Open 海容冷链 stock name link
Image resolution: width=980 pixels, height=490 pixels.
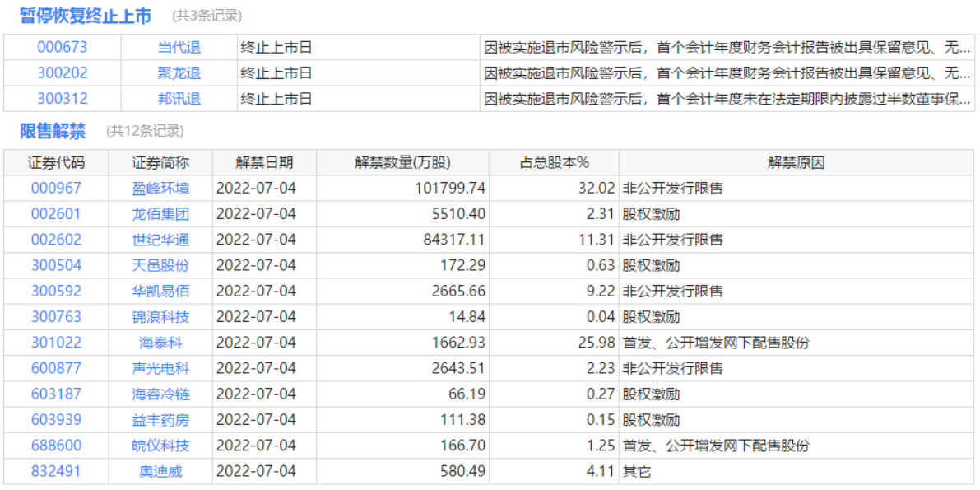(x=160, y=394)
